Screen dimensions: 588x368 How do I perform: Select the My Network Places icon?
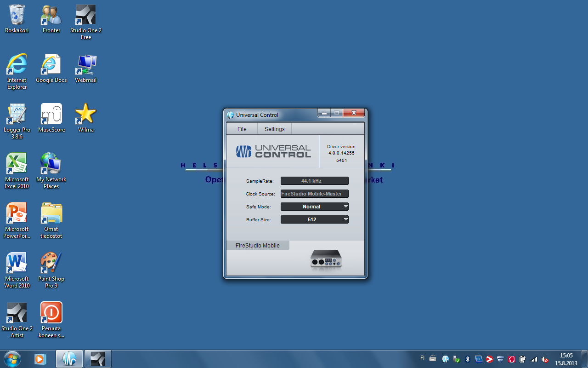pos(51,171)
